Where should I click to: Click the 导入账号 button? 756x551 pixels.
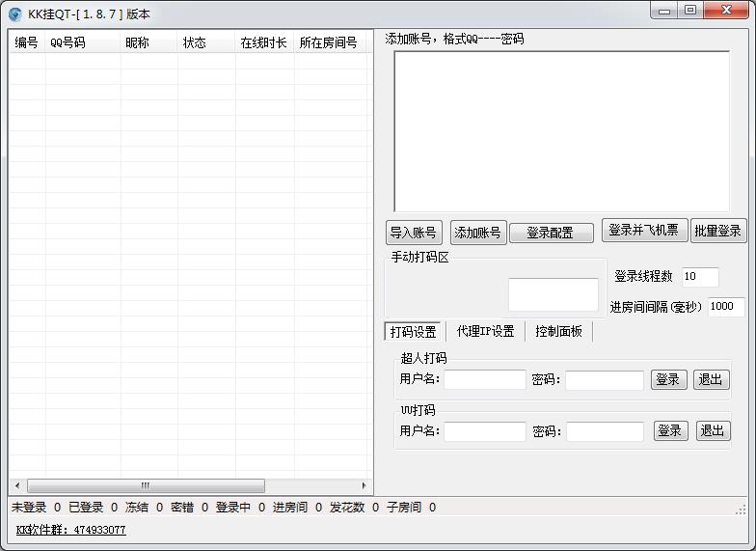(414, 233)
